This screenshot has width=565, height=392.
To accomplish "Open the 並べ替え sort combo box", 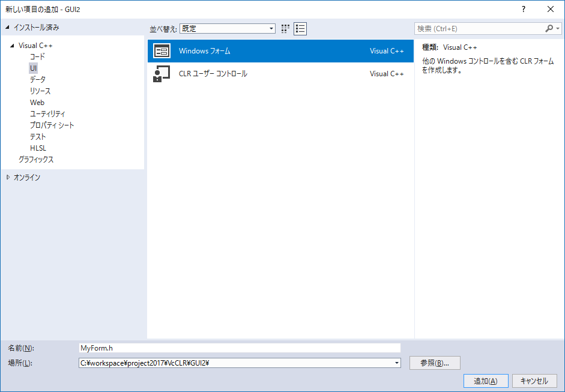I will 228,28.
